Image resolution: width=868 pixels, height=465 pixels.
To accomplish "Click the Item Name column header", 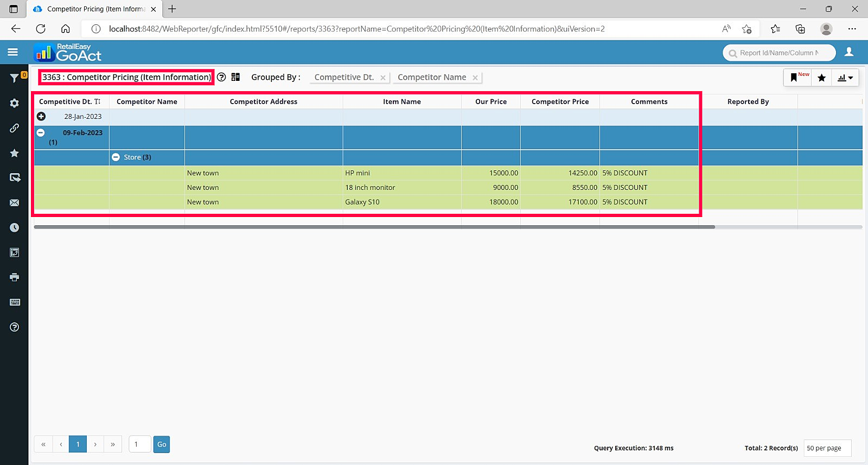I will point(402,101).
